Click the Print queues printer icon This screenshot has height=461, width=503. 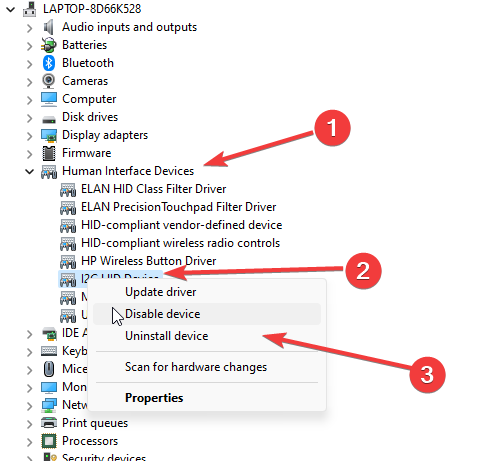(49, 423)
